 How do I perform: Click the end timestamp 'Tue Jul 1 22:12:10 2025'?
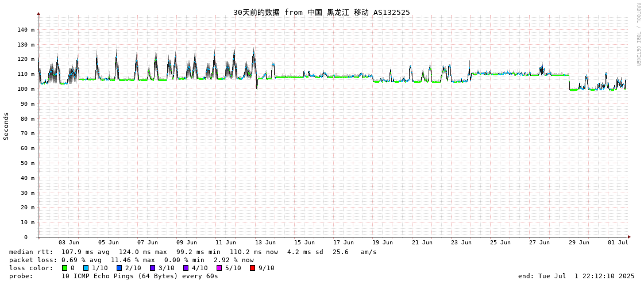(x=586, y=276)
